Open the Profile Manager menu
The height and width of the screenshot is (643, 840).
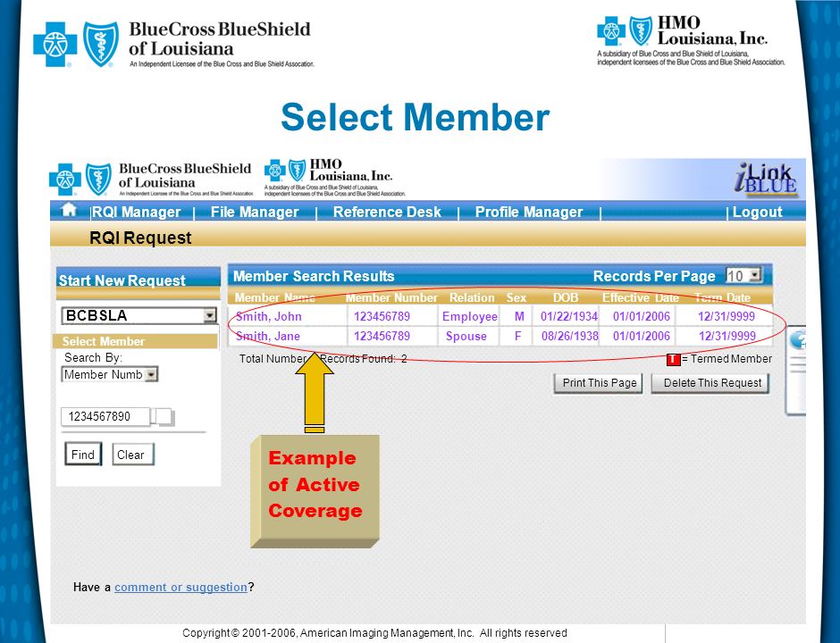click(529, 212)
